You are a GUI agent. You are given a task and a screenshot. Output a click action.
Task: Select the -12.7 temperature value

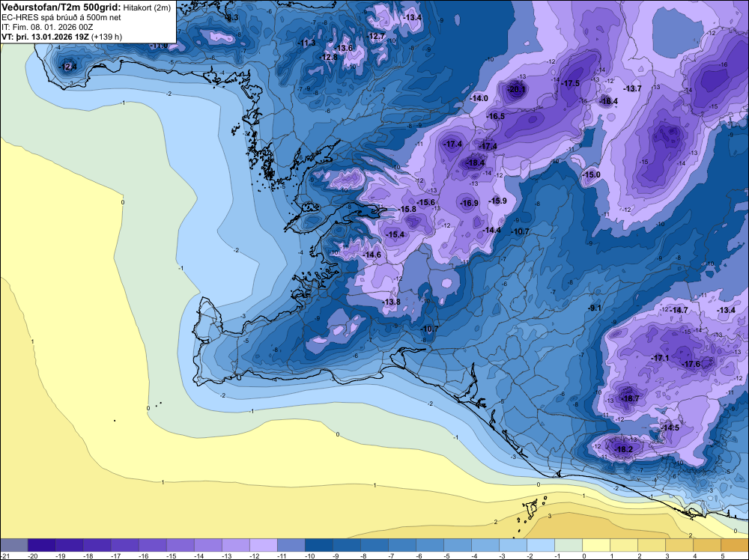click(376, 36)
